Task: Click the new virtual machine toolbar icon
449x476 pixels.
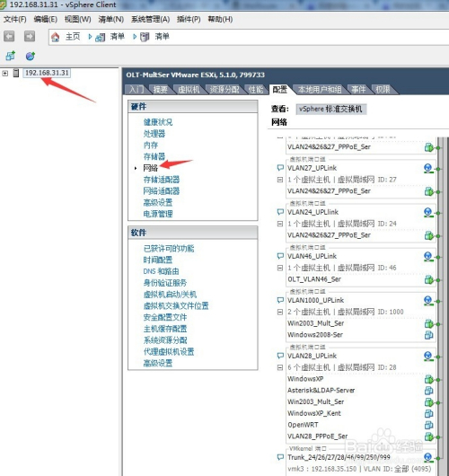Action: pos(10,56)
